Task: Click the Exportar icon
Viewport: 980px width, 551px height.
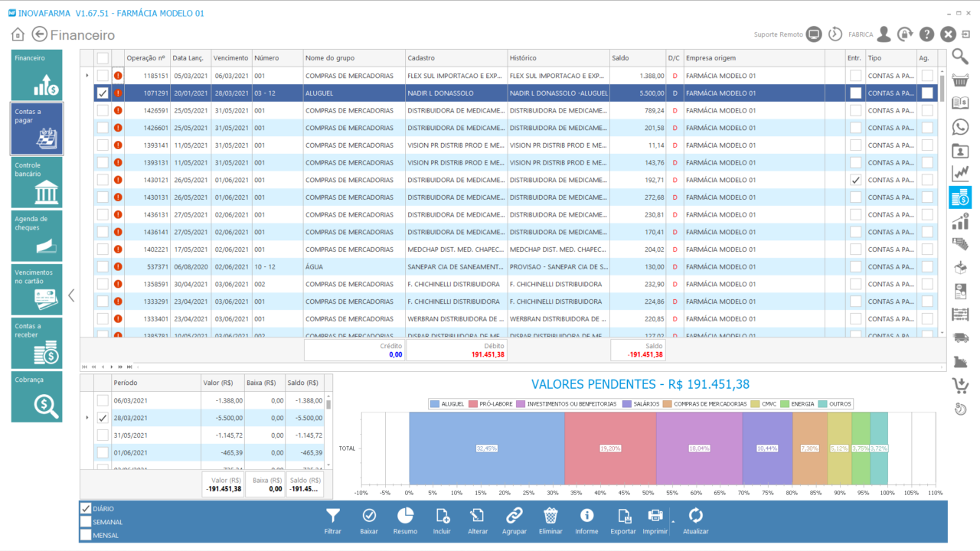Action: pyautogui.click(x=623, y=515)
